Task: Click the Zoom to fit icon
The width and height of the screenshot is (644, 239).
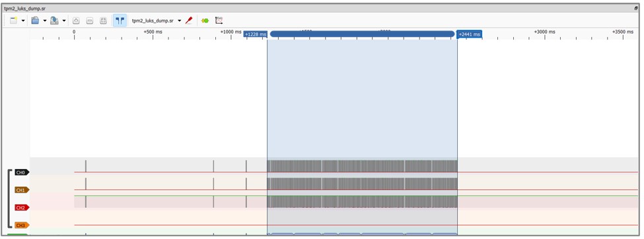Action: 104,20
